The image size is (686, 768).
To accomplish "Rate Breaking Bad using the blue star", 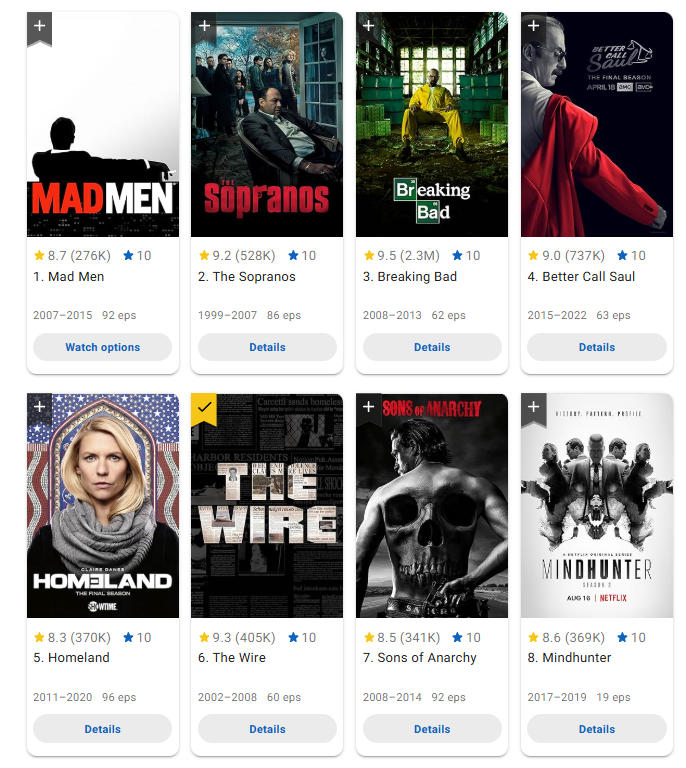I will [x=466, y=255].
